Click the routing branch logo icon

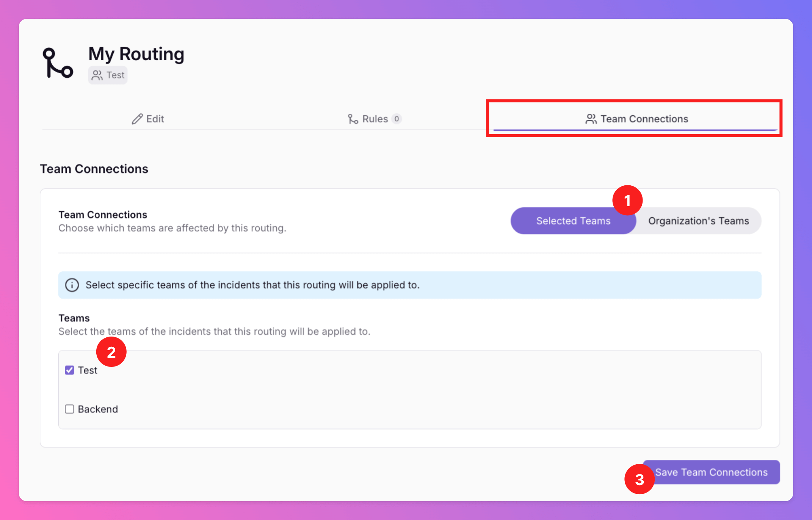pyautogui.click(x=58, y=63)
